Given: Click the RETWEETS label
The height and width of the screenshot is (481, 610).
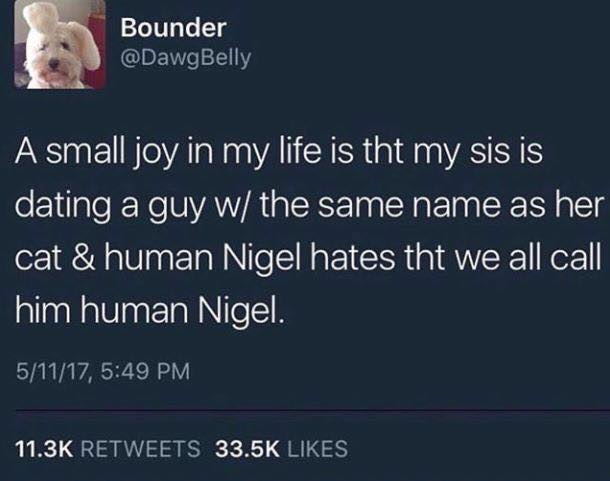Looking at the screenshot, I should (140, 448).
